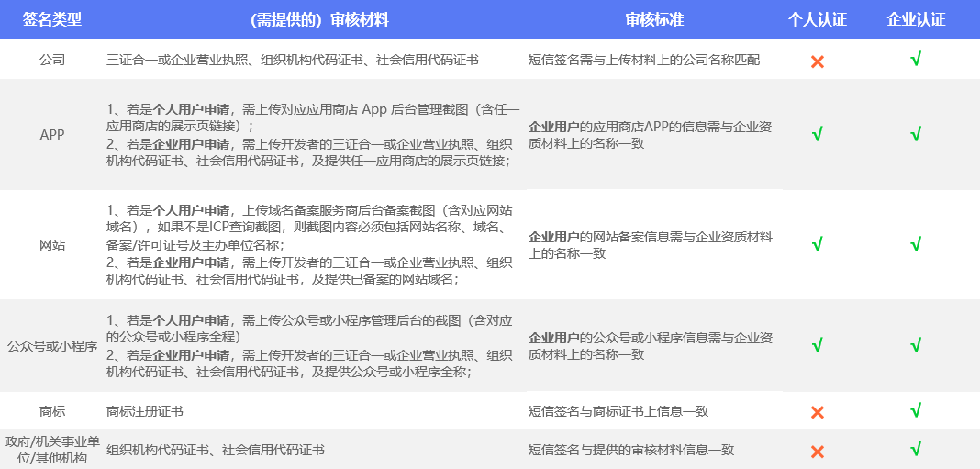Click the red cross in the 商标 row
Viewport: 980px width, 469px height.
coord(817,412)
